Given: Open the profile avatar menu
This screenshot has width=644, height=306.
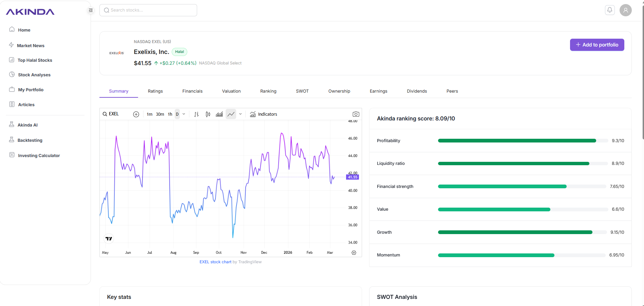Looking at the screenshot, I should (625, 10).
